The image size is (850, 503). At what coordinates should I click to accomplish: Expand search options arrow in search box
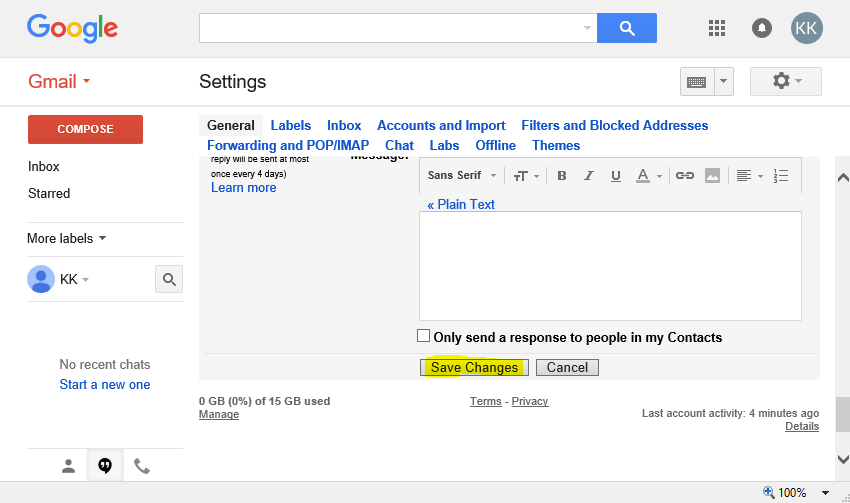click(x=587, y=28)
